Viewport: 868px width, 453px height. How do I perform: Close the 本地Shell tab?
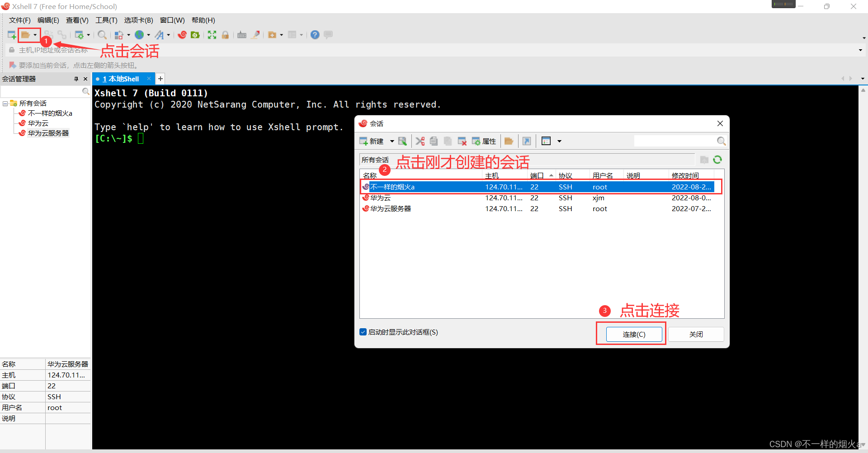pos(149,79)
